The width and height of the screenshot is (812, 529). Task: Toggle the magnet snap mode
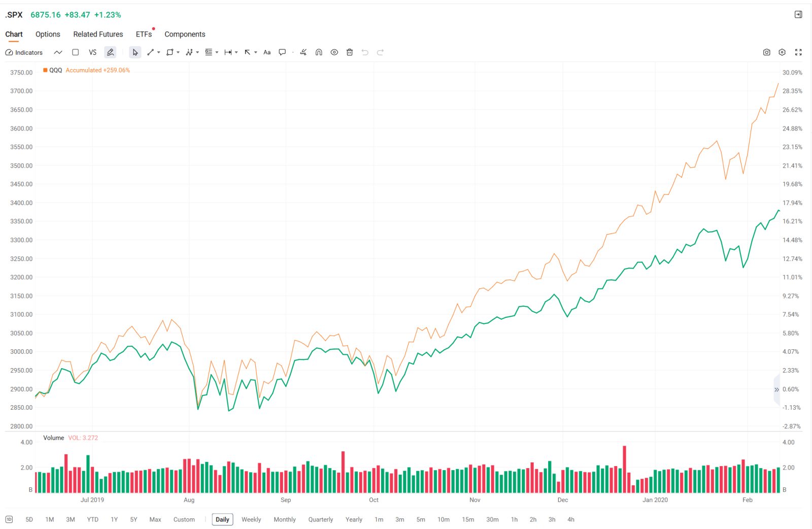point(319,52)
